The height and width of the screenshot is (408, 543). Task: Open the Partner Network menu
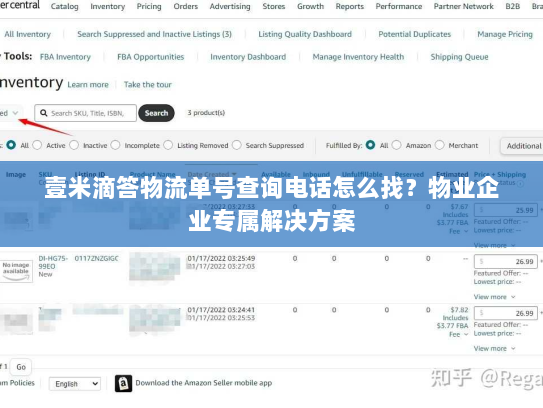463,7
